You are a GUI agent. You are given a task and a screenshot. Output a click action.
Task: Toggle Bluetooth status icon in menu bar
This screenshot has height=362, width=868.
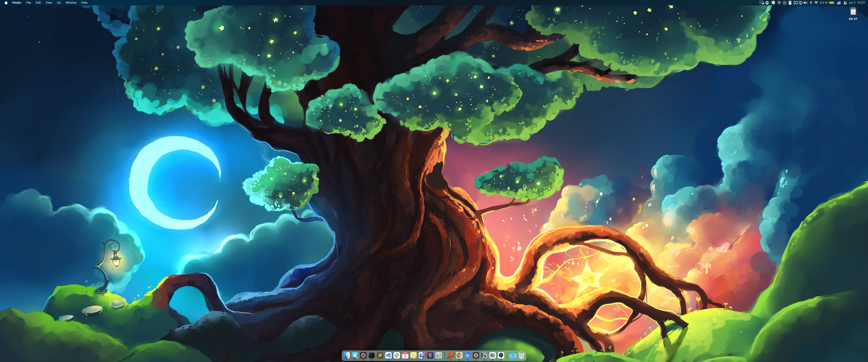pyautogui.click(x=811, y=3)
